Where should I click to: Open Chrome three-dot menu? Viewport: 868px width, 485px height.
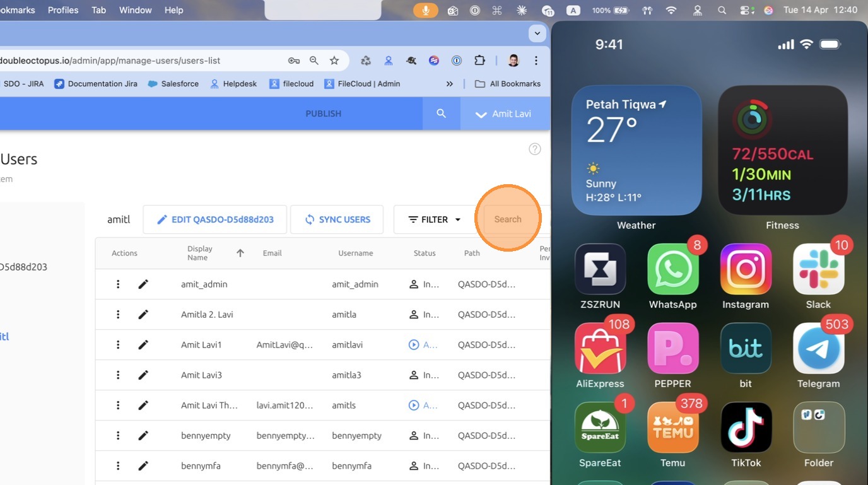click(536, 61)
